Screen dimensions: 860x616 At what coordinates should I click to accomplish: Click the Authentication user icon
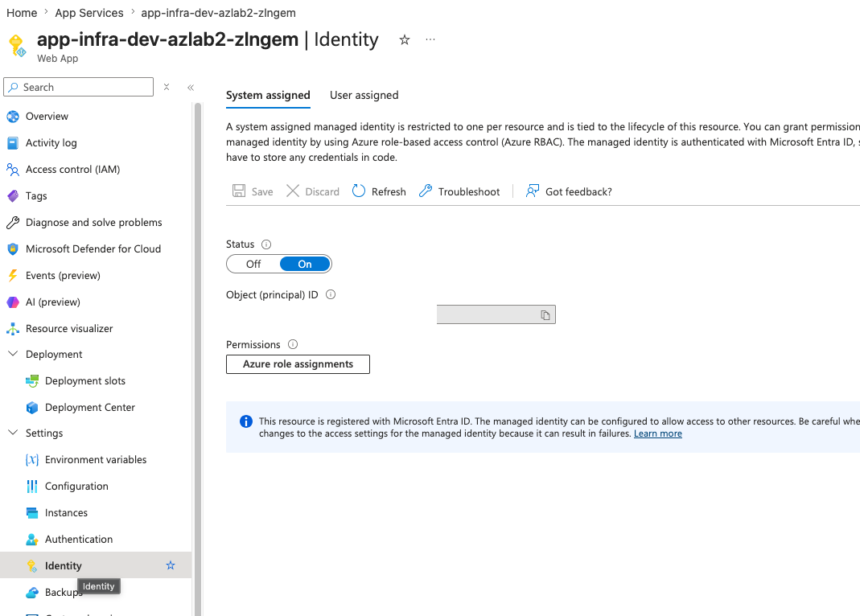coord(32,540)
